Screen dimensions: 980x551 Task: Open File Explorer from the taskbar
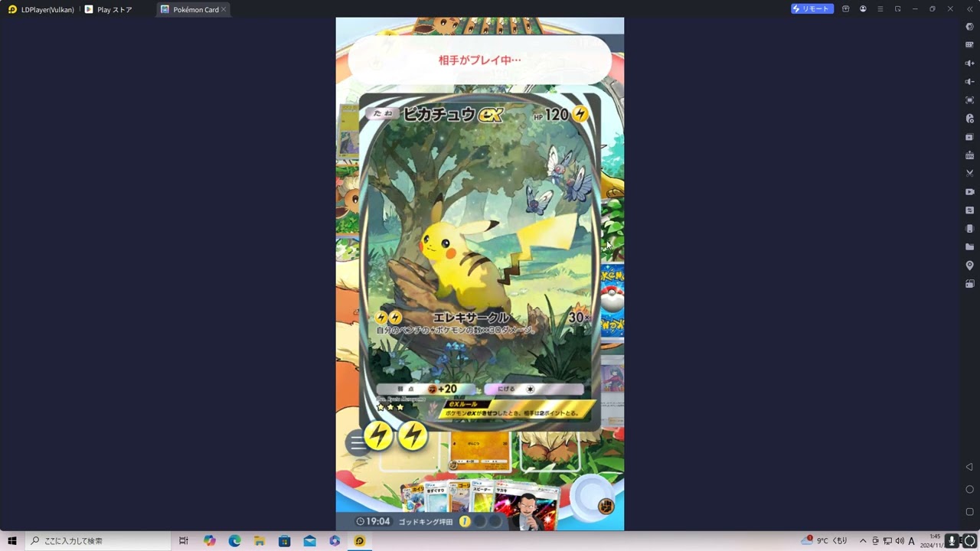click(x=260, y=541)
